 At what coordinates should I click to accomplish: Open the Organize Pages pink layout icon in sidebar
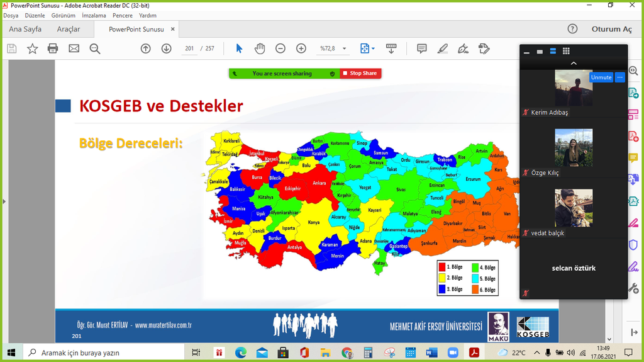pos(633,115)
